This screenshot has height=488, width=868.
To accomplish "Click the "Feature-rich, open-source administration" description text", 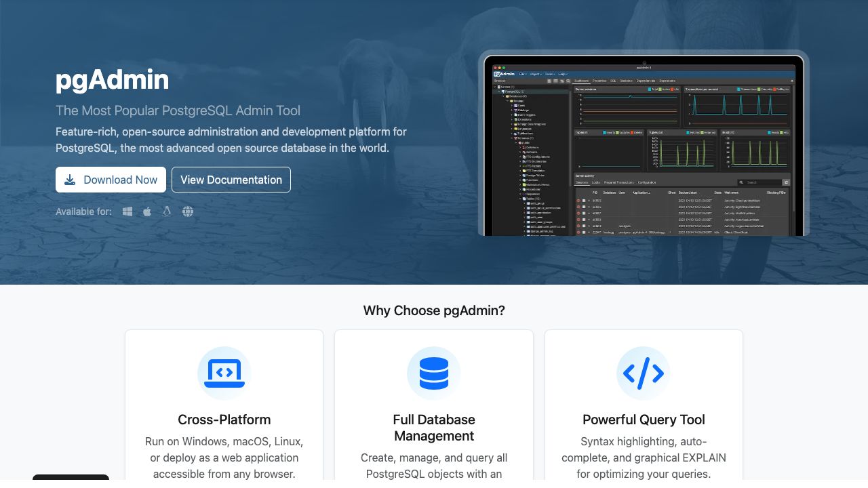I will (231, 140).
